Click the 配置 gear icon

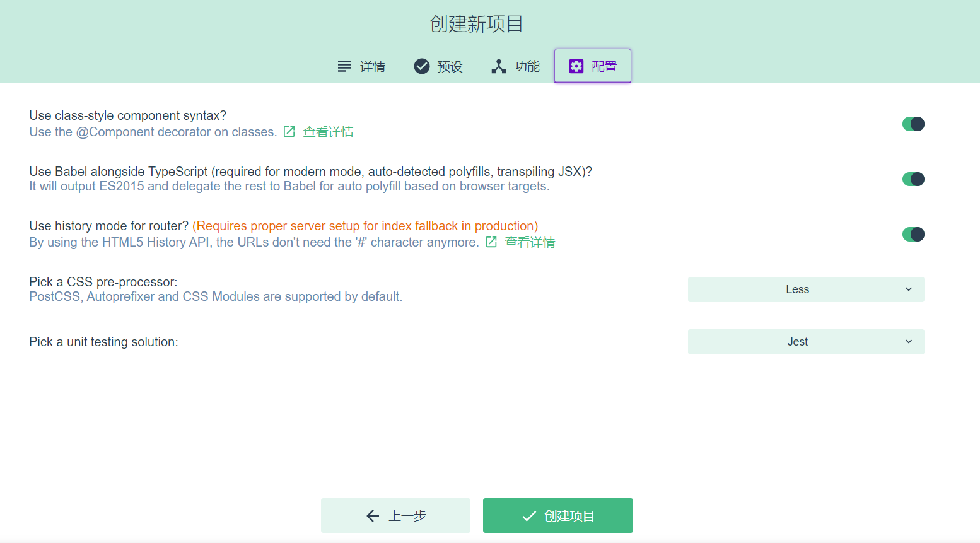point(576,66)
